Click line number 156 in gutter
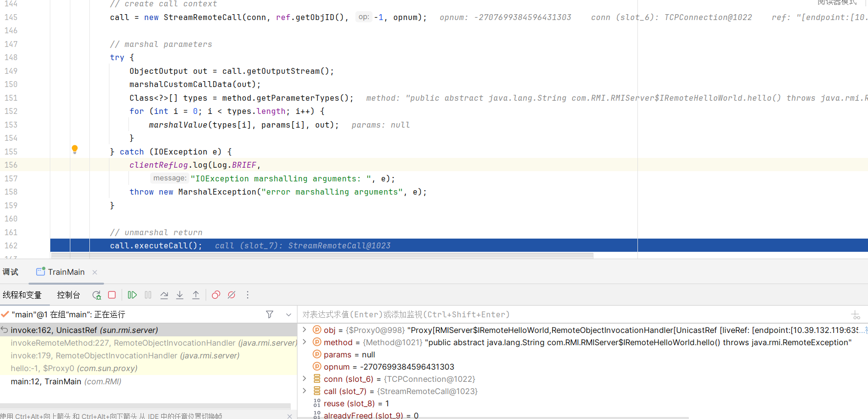The image size is (868, 419). tap(11, 165)
